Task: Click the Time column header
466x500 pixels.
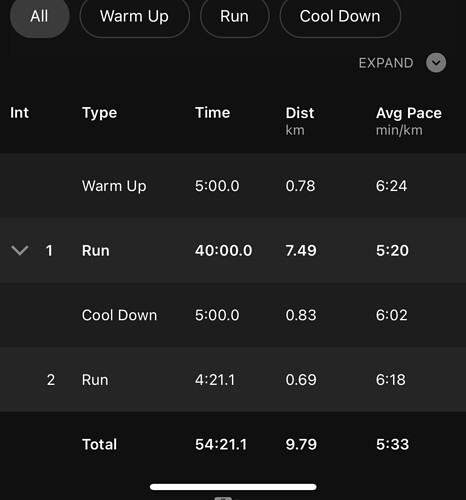Action: (x=213, y=113)
